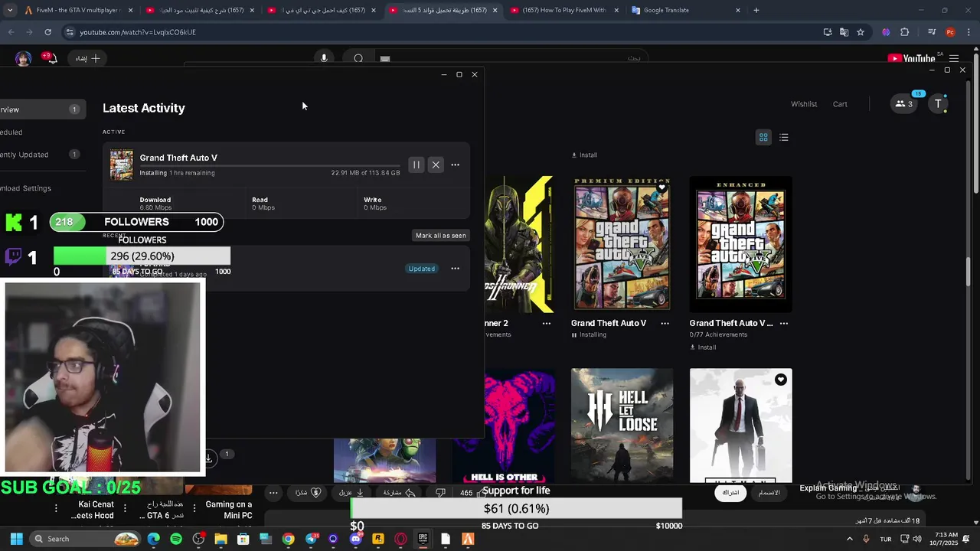The width and height of the screenshot is (980, 551).
Task: Click YouTube search magnifier button
Action: point(358,58)
